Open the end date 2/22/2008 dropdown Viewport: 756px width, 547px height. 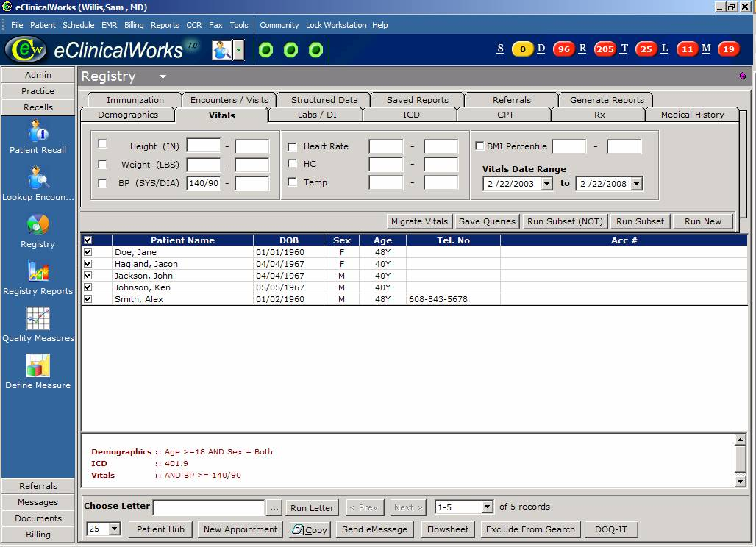click(x=636, y=184)
